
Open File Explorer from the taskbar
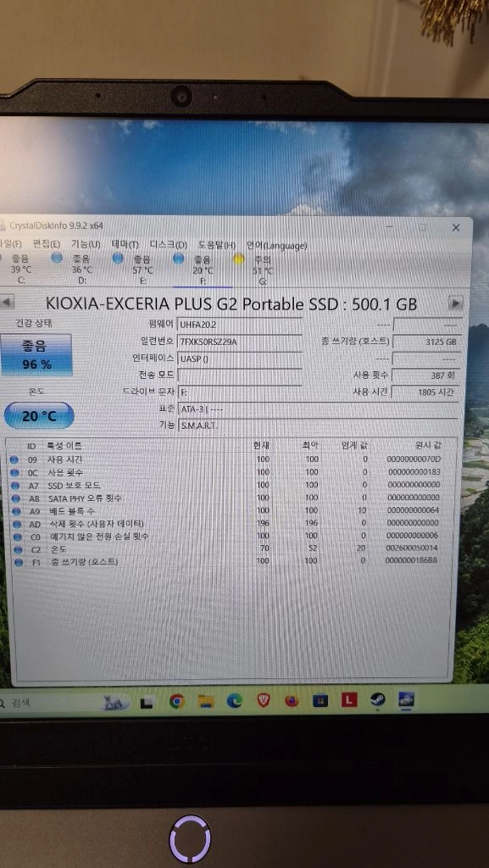click(x=206, y=701)
